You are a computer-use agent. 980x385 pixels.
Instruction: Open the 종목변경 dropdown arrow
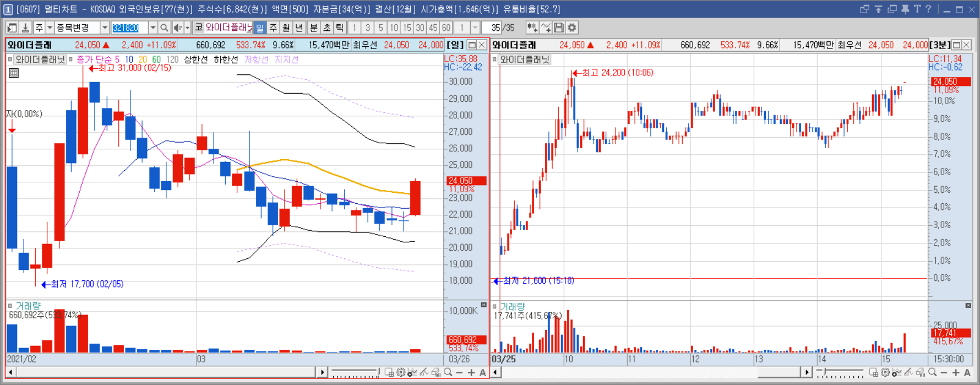[x=105, y=28]
